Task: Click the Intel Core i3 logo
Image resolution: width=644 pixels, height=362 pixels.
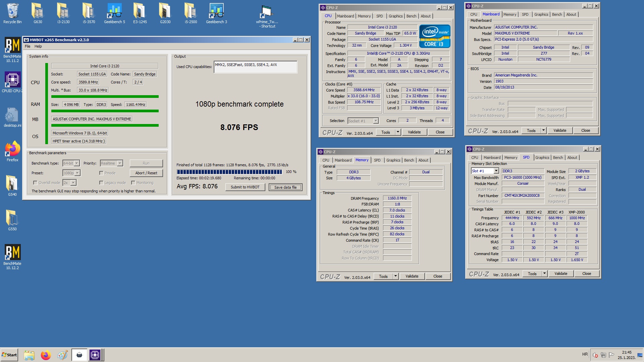Action: coord(434,36)
